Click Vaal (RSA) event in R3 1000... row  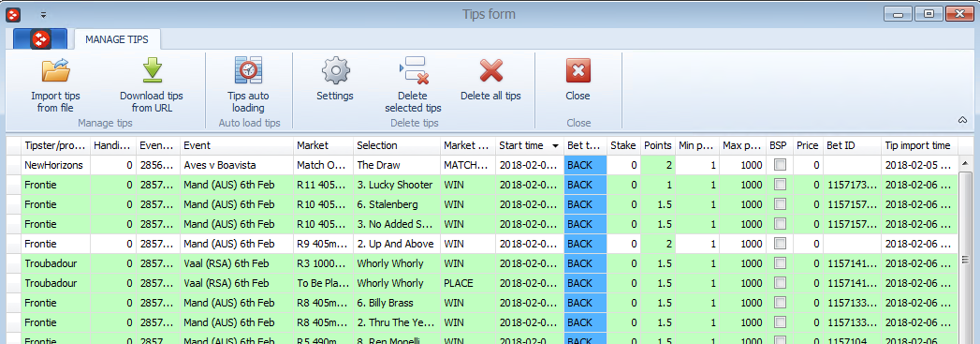(237, 263)
